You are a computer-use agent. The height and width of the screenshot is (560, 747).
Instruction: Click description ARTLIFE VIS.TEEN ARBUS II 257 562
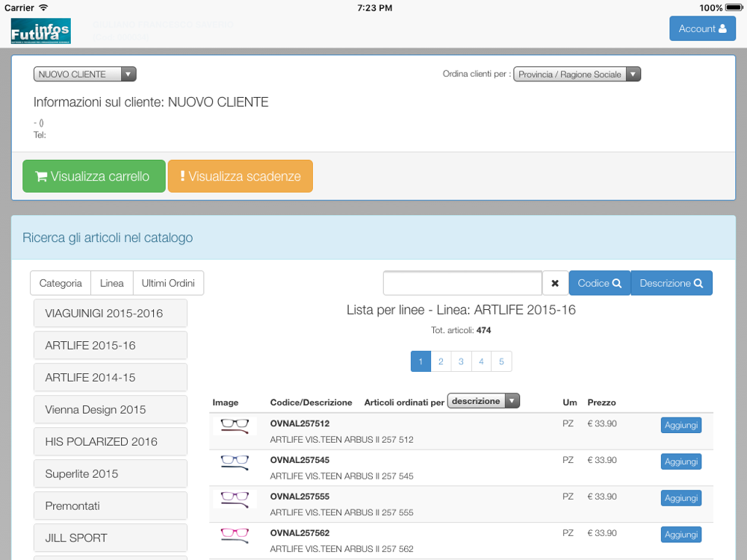[341, 549]
